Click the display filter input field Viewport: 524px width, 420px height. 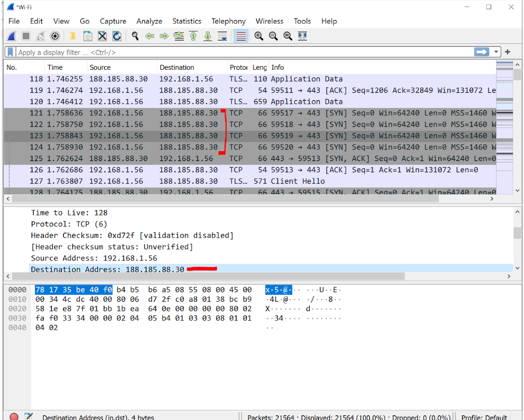click(244, 52)
